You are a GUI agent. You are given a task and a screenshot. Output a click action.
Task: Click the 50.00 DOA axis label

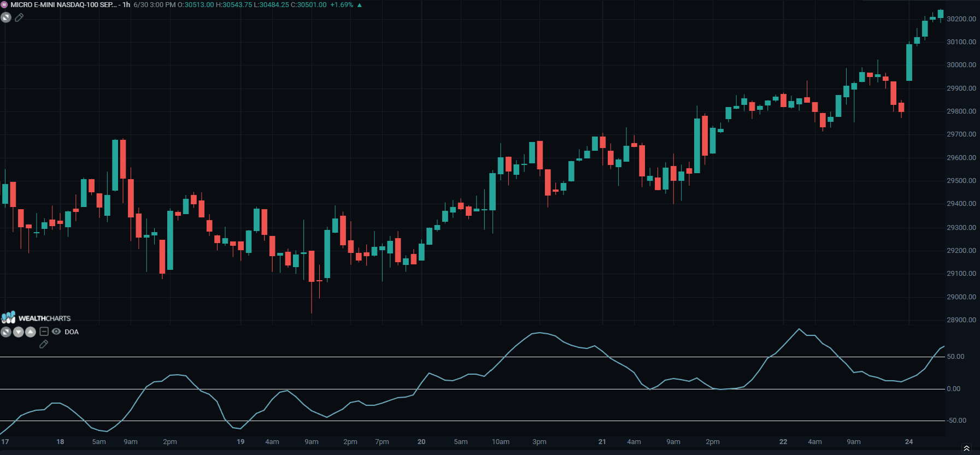pyautogui.click(x=956, y=356)
